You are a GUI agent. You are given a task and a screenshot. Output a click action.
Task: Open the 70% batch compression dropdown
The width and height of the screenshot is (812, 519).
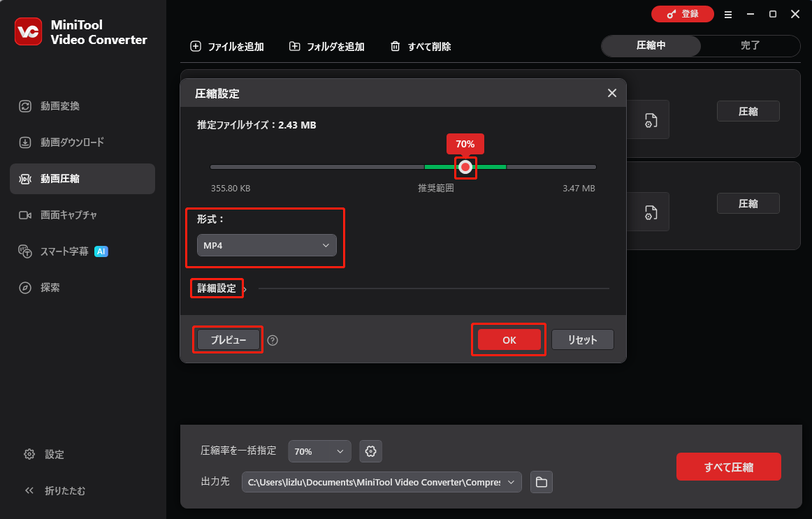point(319,451)
